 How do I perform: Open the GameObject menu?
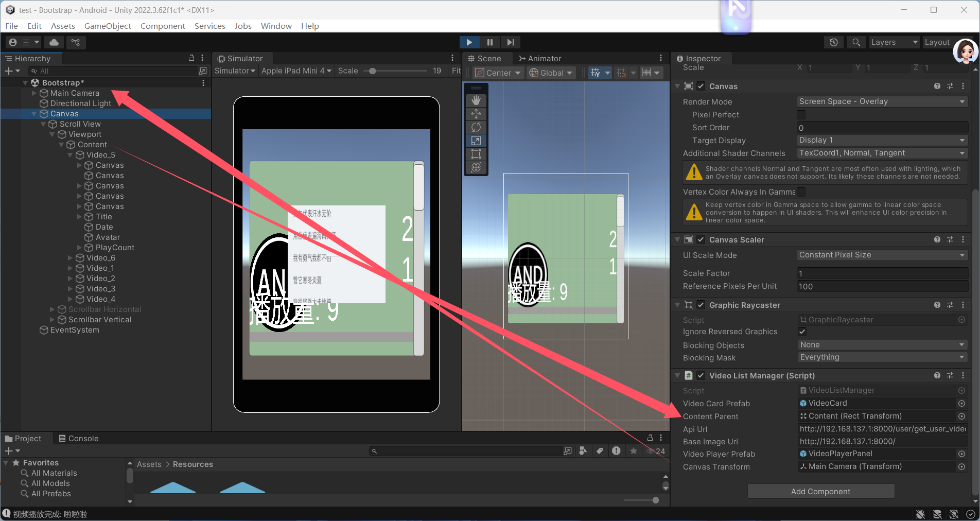tap(108, 26)
